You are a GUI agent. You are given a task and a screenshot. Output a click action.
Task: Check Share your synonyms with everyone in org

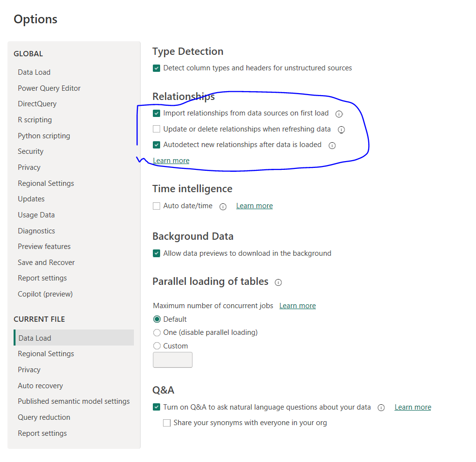tap(166, 423)
